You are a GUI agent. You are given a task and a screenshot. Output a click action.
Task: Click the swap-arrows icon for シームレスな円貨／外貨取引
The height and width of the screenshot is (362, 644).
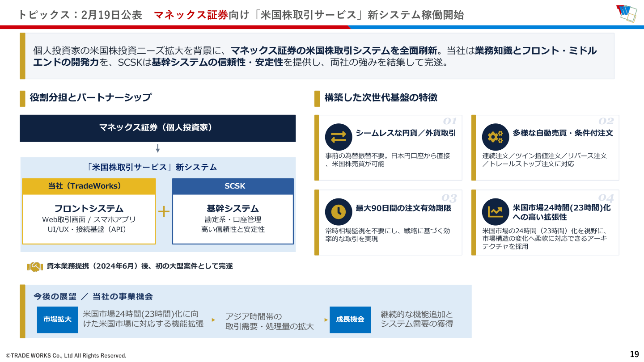pos(339,137)
